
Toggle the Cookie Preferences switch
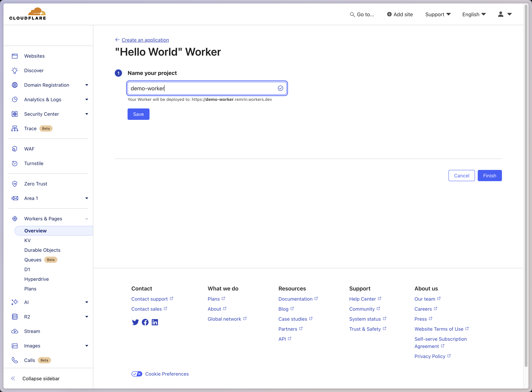click(137, 374)
